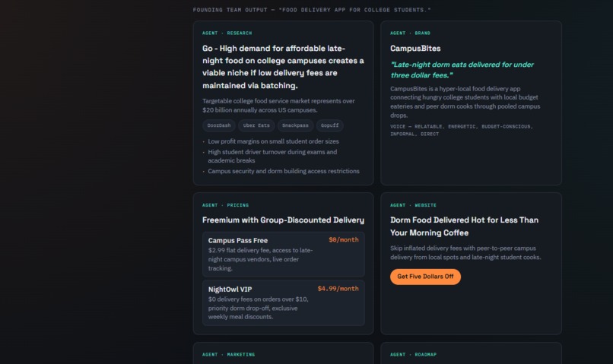The width and height of the screenshot is (613, 364).
Task: Click the Get Five Dollars Off button
Action: click(425, 277)
